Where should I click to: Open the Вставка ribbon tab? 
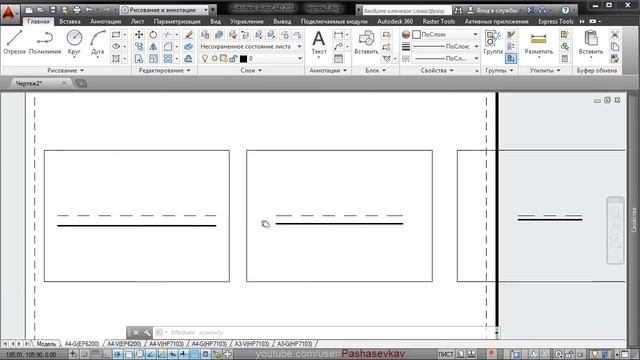click(70, 21)
